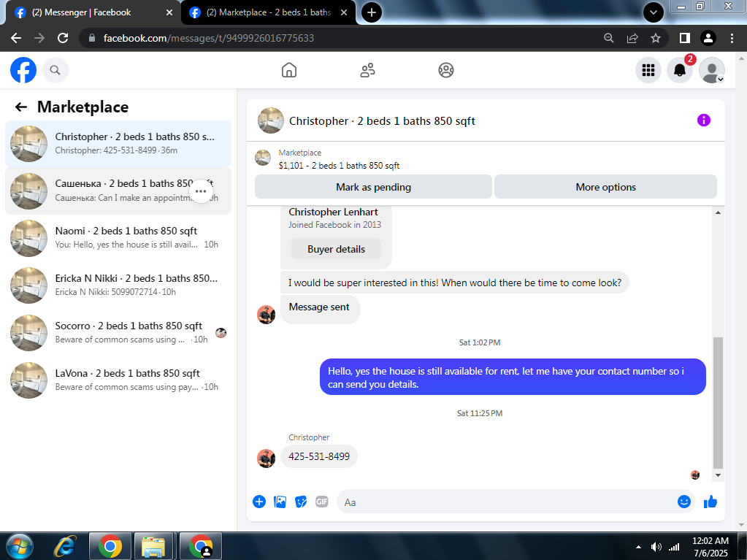Click the browser back arrow
This screenshot has width=747, height=560.
click(16, 38)
